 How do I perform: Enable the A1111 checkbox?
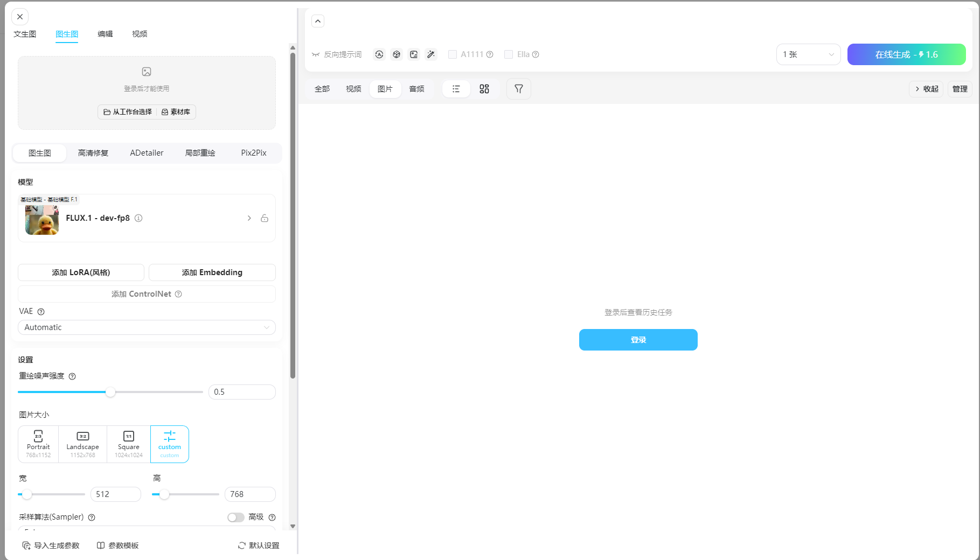(x=453, y=54)
